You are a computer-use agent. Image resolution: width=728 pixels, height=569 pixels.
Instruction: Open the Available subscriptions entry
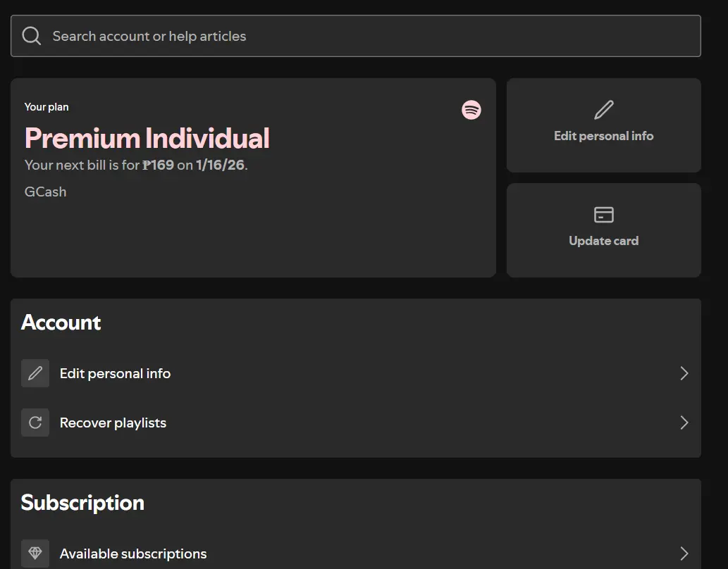click(356, 554)
